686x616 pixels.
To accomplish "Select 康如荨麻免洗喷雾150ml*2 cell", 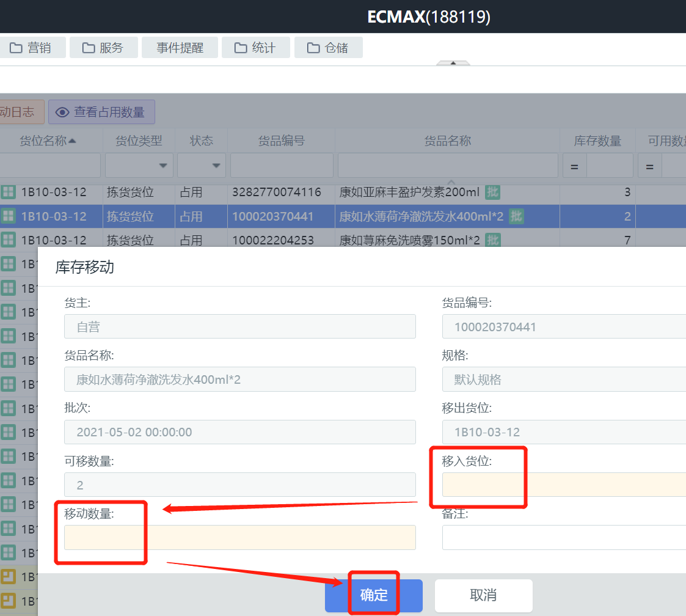I will pyautogui.click(x=448, y=240).
